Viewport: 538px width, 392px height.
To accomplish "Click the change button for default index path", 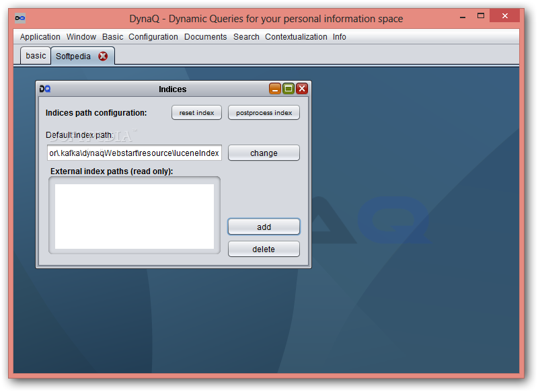I will click(264, 153).
